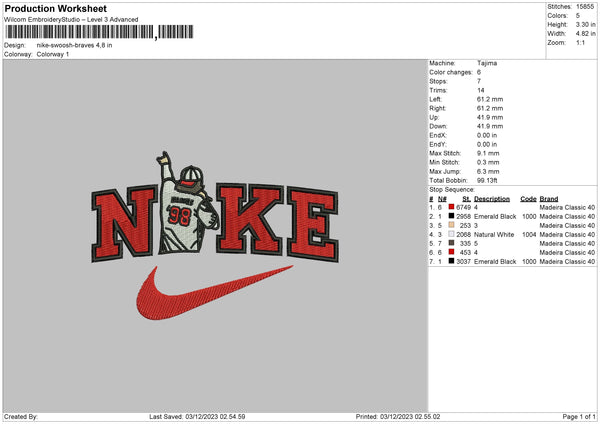Pick the peach swatch beside stitch count 253

tap(452, 225)
